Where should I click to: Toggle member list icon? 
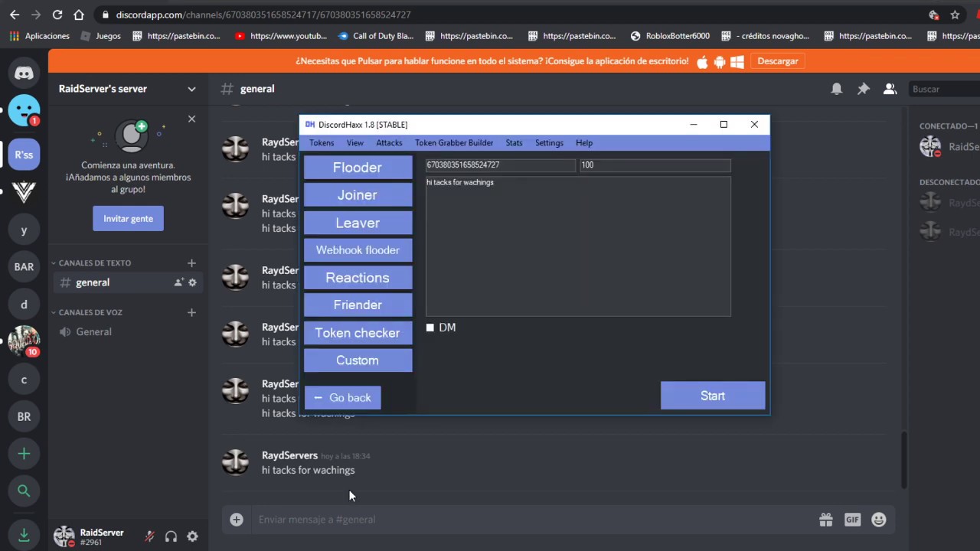click(x=890, y=89)
